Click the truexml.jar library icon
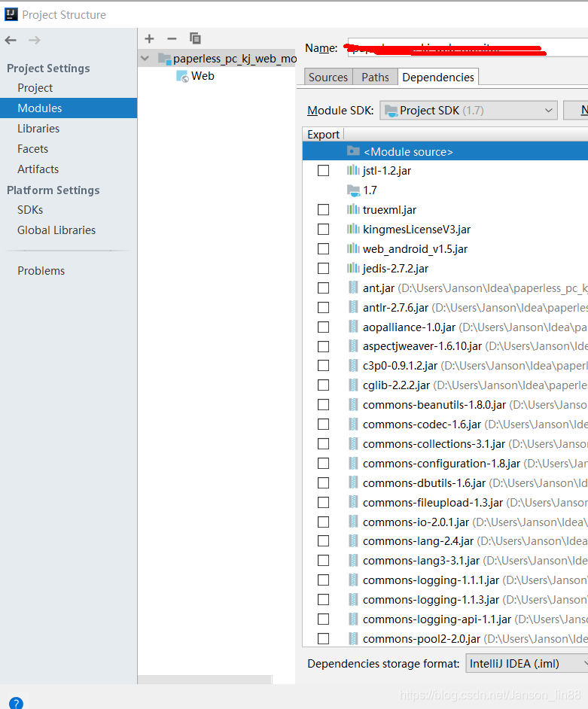Viewport: 588px width, 709px height. tap(353, 209)
